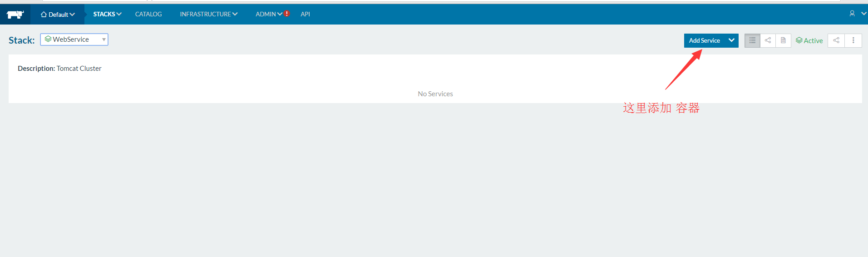This screenshot has height=257, width=868.
Task: Click the Rancher cow logo
Action: tap(15, 15)
